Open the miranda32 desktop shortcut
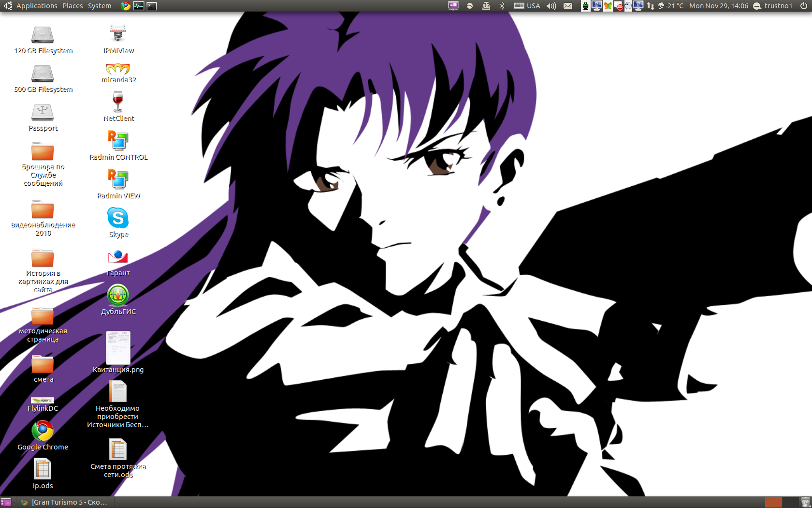Viewport: 812px width, 508px height. point(118,71)
